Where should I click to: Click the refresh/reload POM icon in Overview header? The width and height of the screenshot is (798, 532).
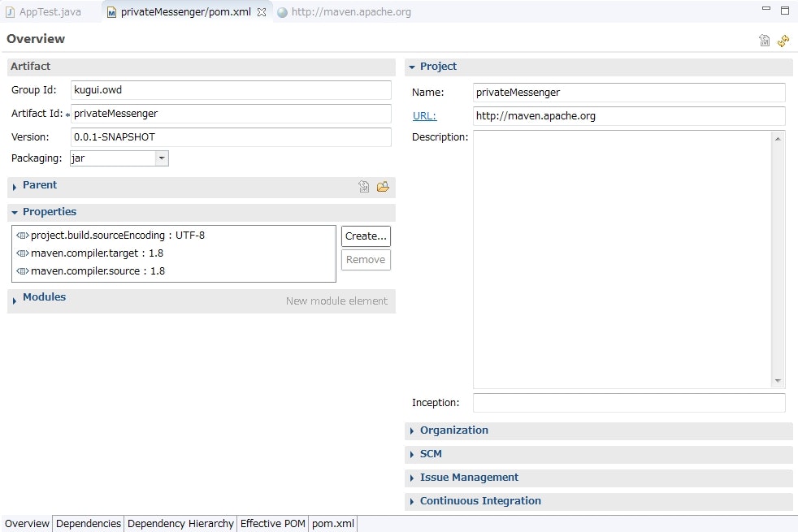[x=783, y=41]
